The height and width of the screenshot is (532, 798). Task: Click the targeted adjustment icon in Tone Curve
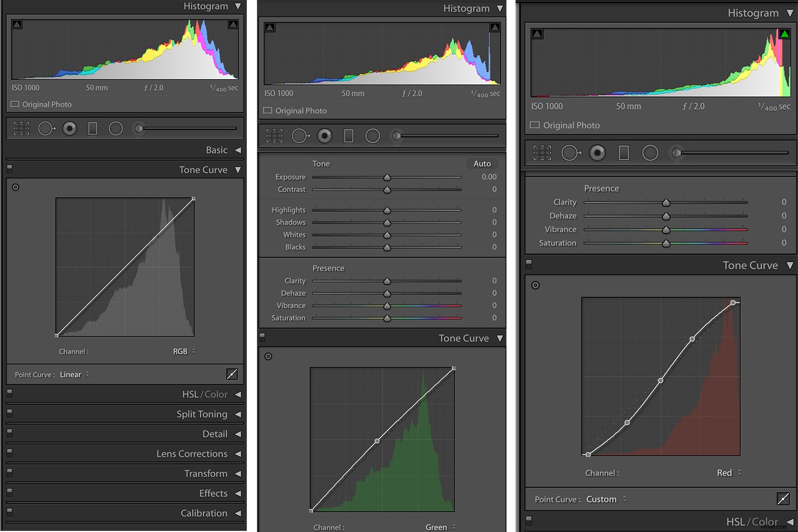(x=15, y=187)
